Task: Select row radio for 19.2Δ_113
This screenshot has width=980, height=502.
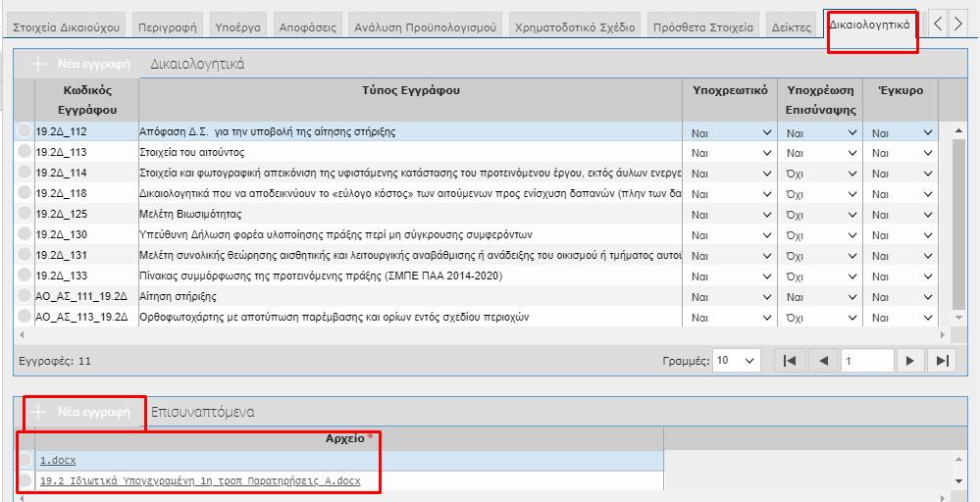Action: pyautogui.click(x=24, y=152)
